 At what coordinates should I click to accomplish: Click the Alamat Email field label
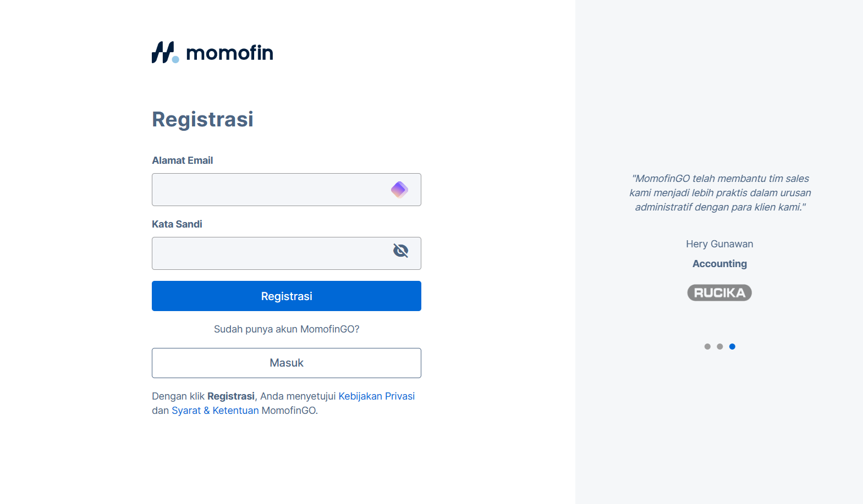[182, 160]
